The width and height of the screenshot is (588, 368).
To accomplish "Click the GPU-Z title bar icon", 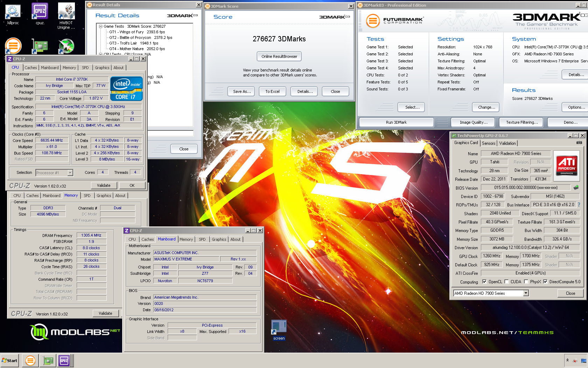I will click(x=454, y=136).
